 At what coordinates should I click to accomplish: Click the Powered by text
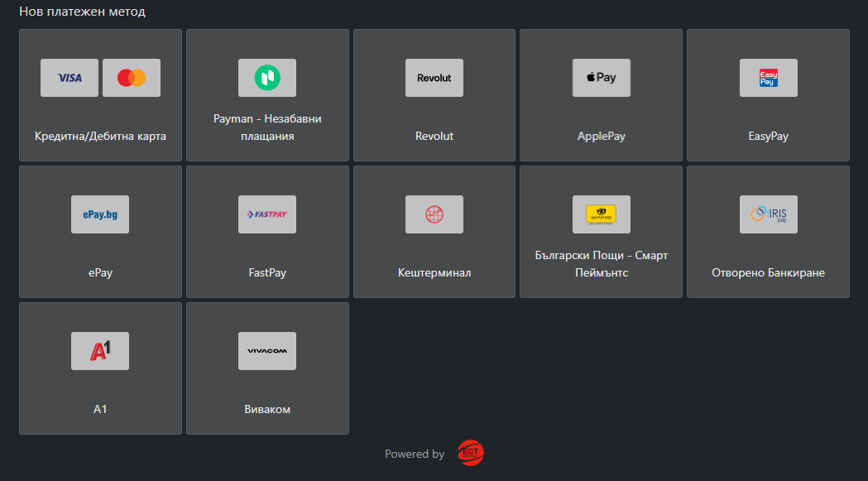click(415, 454)
